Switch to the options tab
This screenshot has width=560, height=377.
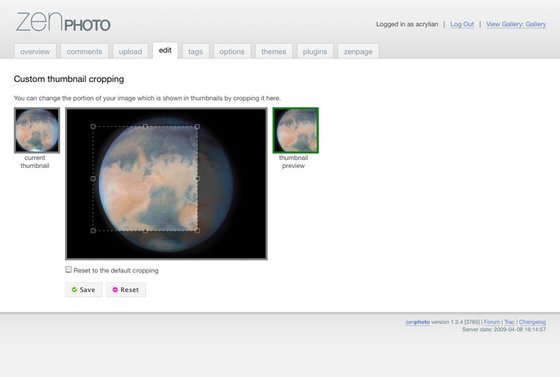point(232,51)
